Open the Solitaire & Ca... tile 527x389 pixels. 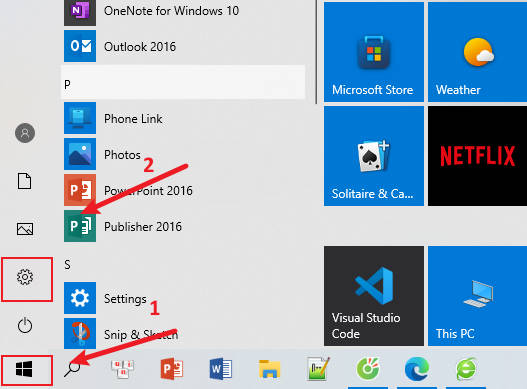pyautogui.click(x=374, y=156)
